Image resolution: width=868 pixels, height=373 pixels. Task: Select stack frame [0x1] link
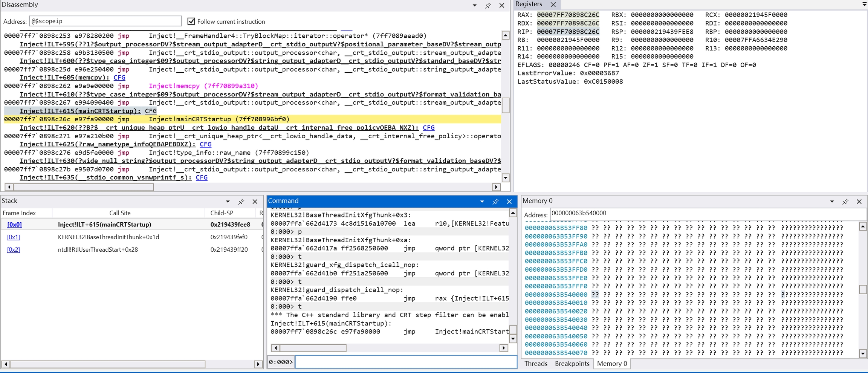[14, 237]
